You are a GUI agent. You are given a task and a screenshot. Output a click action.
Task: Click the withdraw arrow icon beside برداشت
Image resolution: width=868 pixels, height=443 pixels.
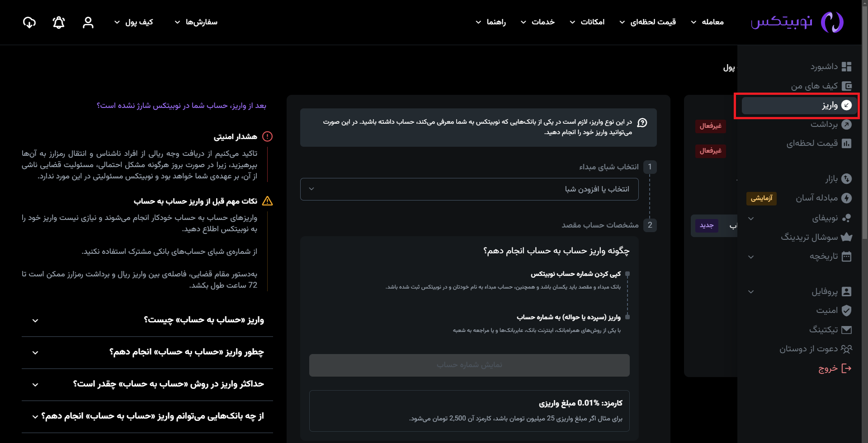click(x=847, y=124)
